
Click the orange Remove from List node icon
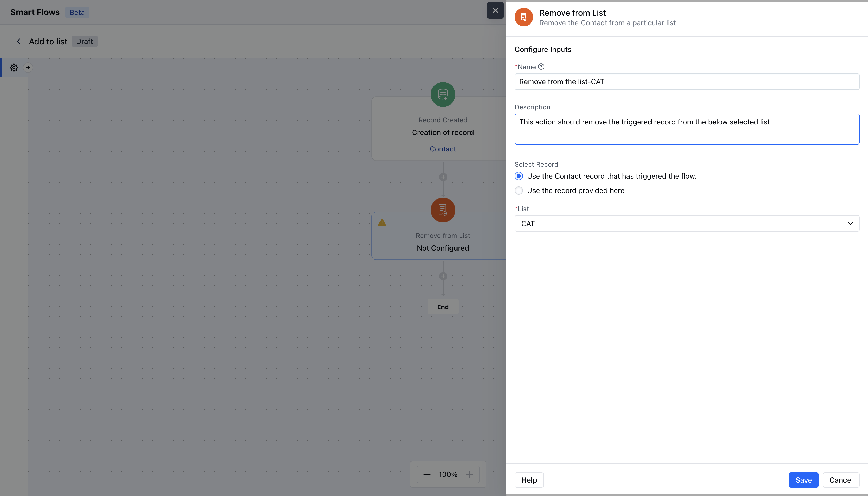(x=442, y=210)
